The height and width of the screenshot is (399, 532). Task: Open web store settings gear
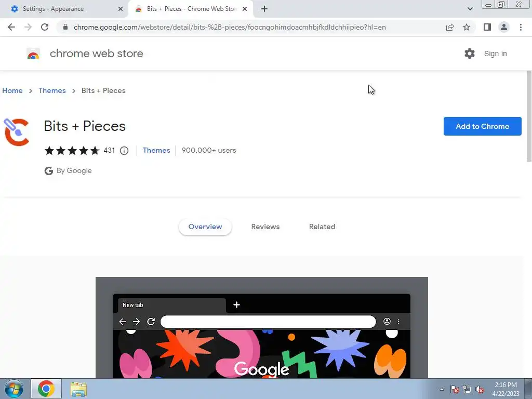tap(470, 54)
